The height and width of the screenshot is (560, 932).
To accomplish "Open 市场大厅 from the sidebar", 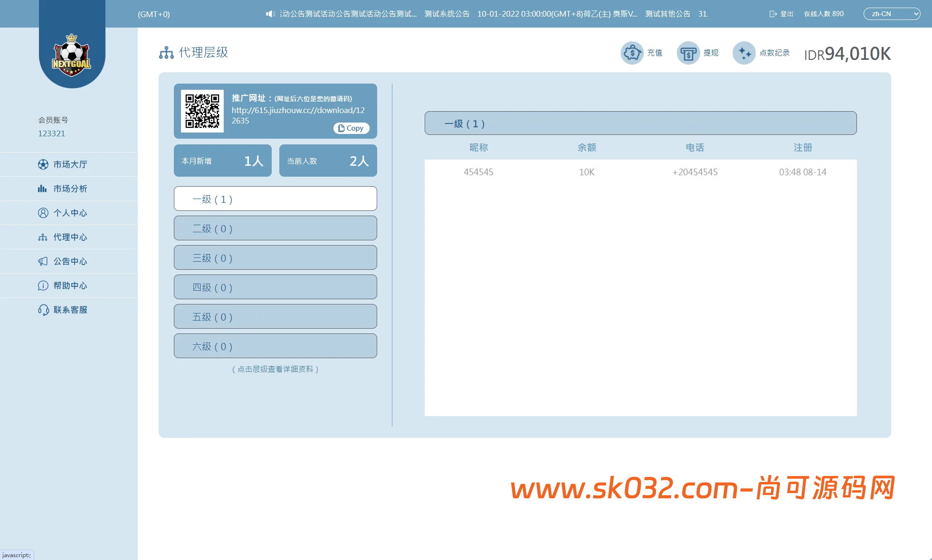I will [69, 164].
